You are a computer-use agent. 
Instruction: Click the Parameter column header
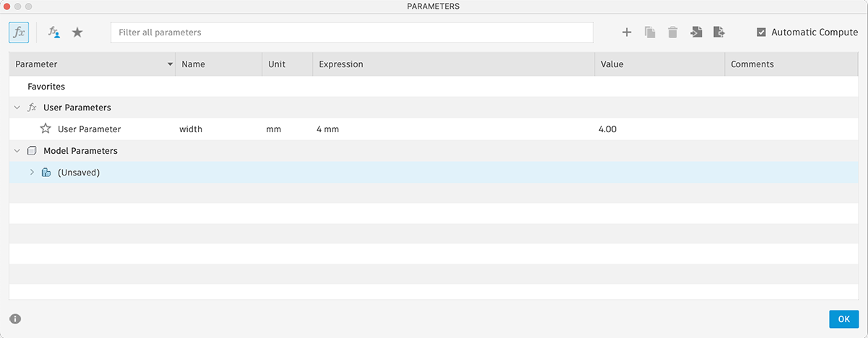click(92, 64)
